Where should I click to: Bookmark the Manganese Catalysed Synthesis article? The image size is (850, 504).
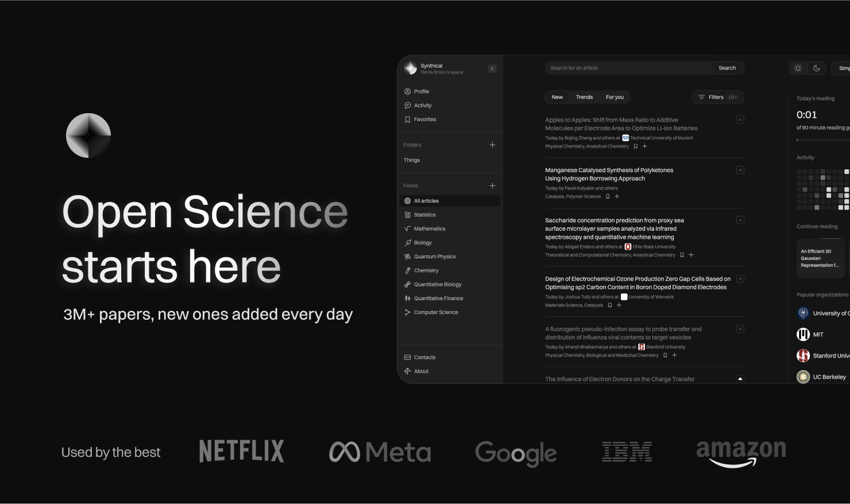point(608,196)
